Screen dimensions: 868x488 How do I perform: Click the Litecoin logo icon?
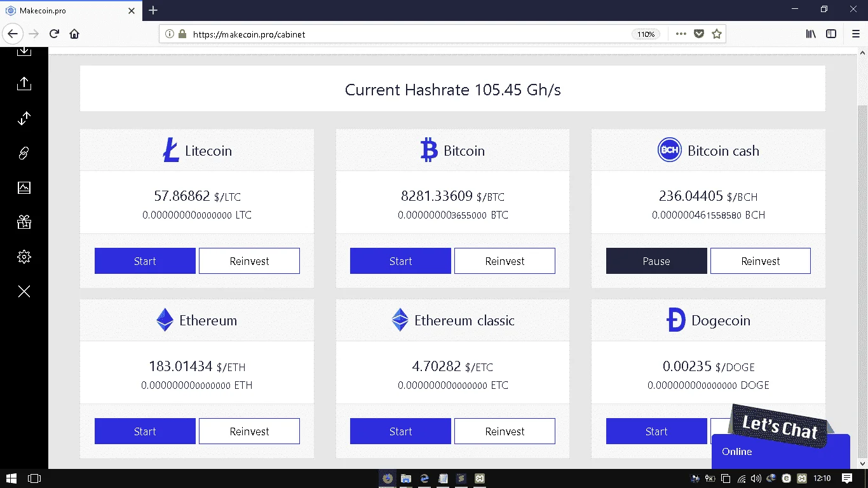(x=171, y=150)
